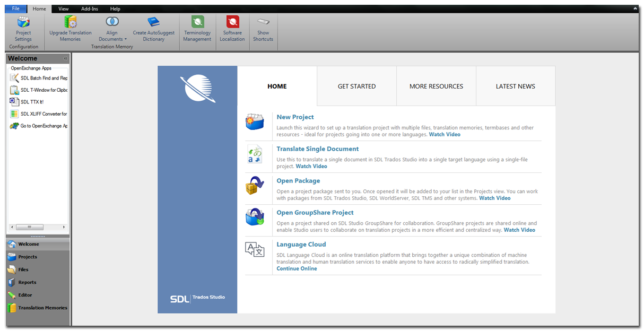The image size is (644, 331).
Task: Open the File menu
Action: pos(15,8)
